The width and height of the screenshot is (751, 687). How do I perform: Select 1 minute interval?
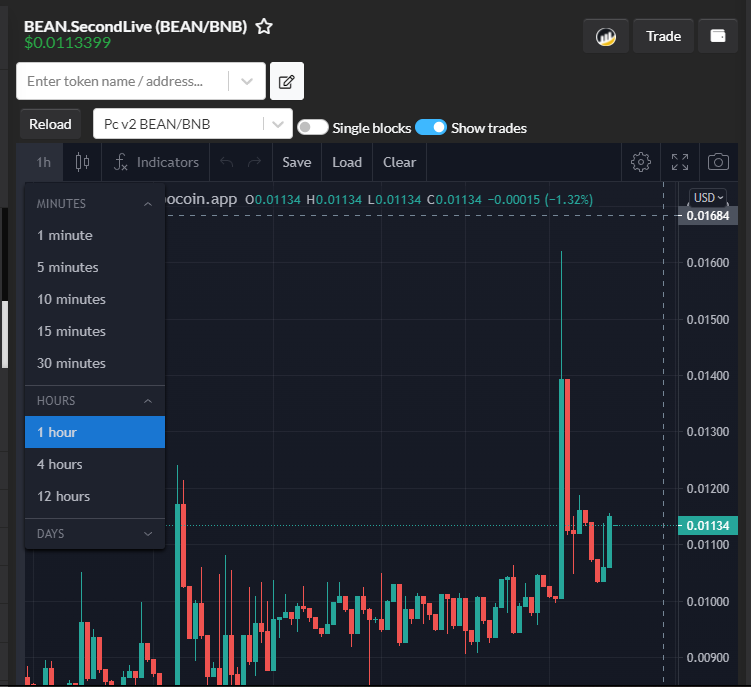[x=95, y=235]
